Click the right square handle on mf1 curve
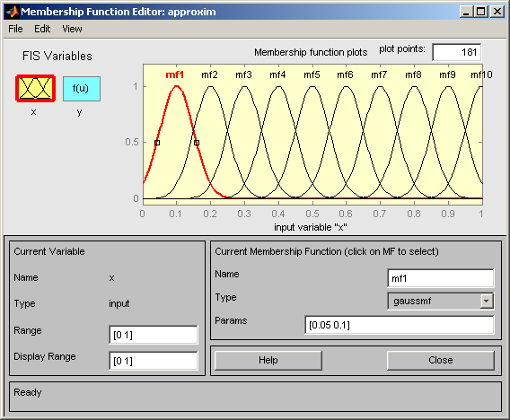The width and height of the screenshot is (510, 420). [x=197, y=143]
